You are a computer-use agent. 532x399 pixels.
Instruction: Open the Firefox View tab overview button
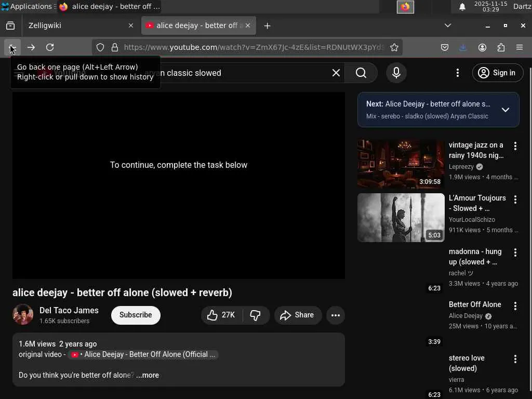pyautogui.click(x=10, y=25)
